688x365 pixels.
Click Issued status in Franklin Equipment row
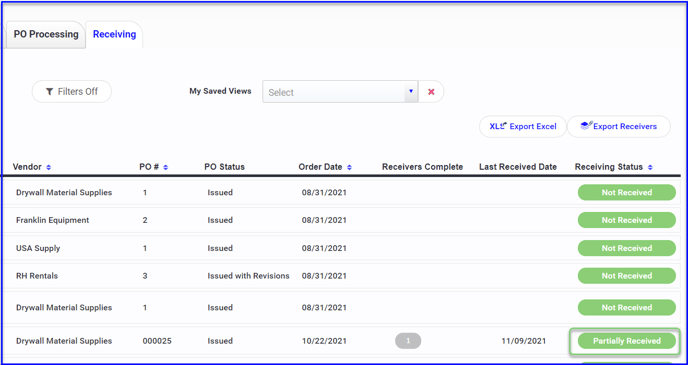point(220,220)
